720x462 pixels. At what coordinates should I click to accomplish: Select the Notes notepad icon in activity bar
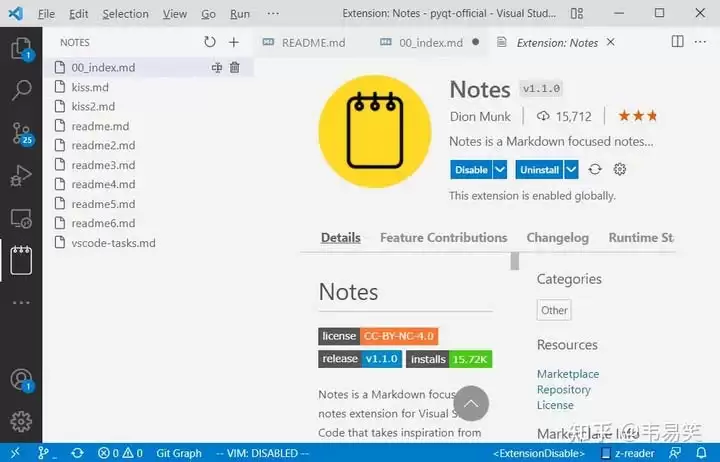(21, 260)
